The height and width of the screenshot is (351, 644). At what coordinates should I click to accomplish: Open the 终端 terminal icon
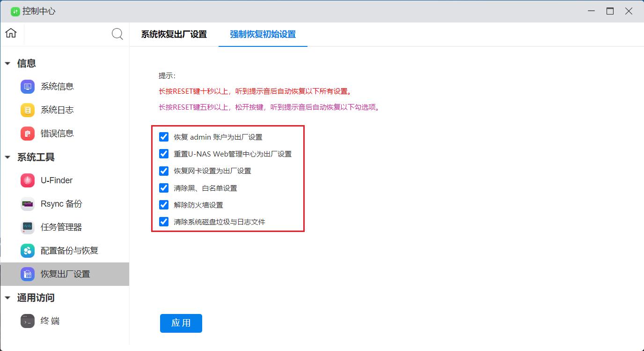coord(27,321)
